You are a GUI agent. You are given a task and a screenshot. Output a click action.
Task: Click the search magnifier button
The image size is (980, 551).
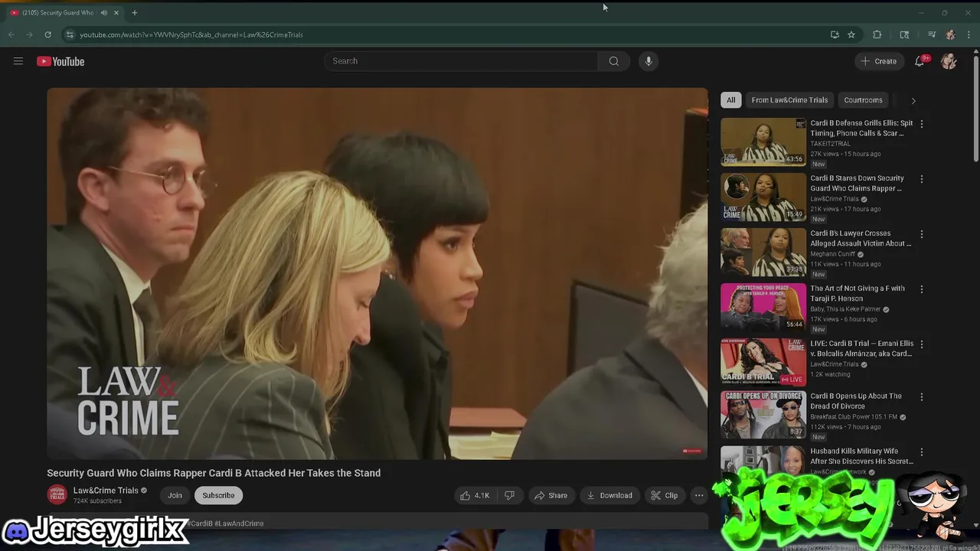pyautogui.click(x=614, y=61)
